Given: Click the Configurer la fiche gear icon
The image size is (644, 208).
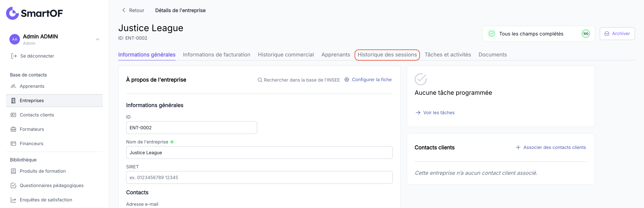Looking at the screenshot, I should pos(346,80).
